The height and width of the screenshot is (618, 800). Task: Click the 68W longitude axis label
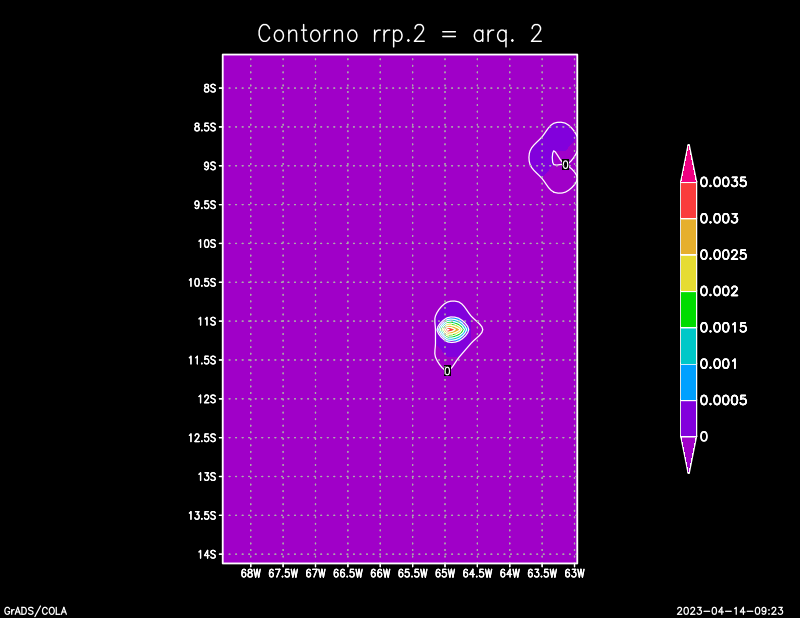click(x=251, y=574)
